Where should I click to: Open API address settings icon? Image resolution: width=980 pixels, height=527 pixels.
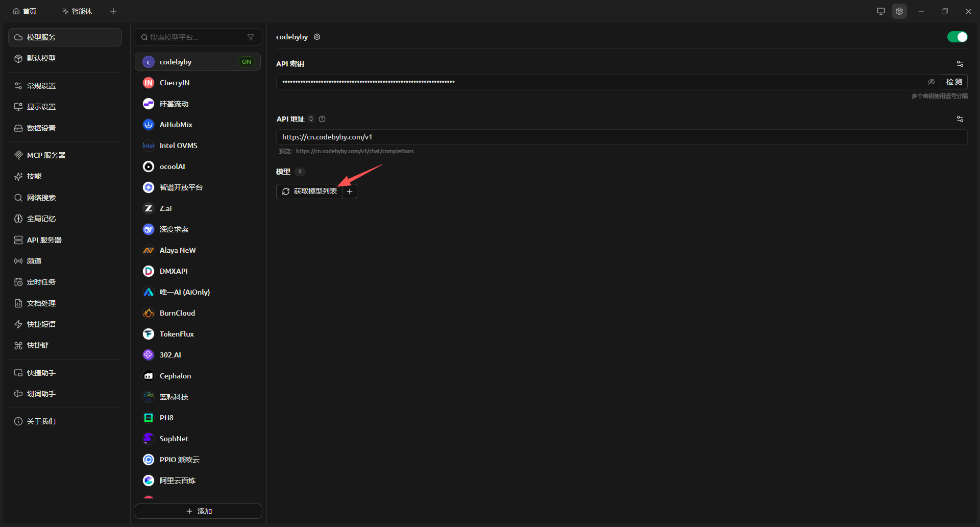coord(960,119)
